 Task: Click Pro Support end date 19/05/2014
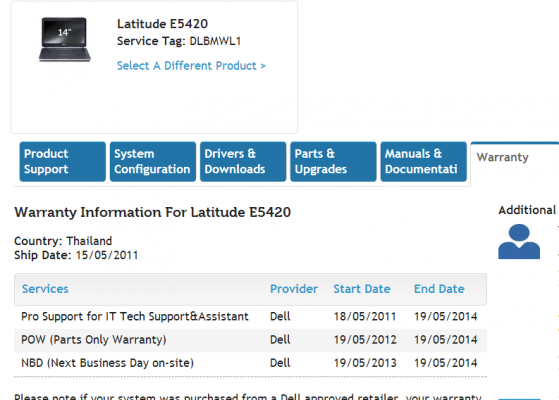pos(445,317)
